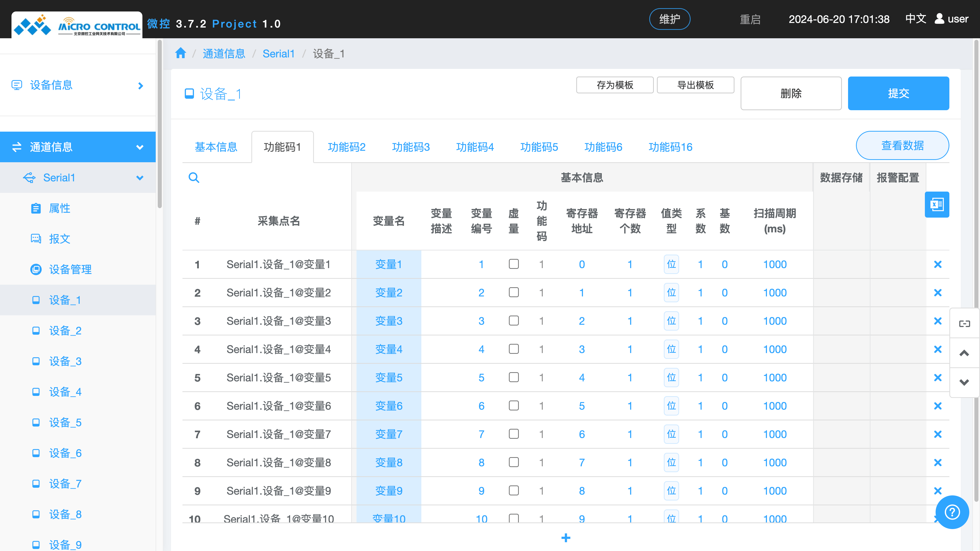Toggle virtual checkbox for 变量1
The height and width of the screenshot is (551, 980).
click(x=513, y=264)
